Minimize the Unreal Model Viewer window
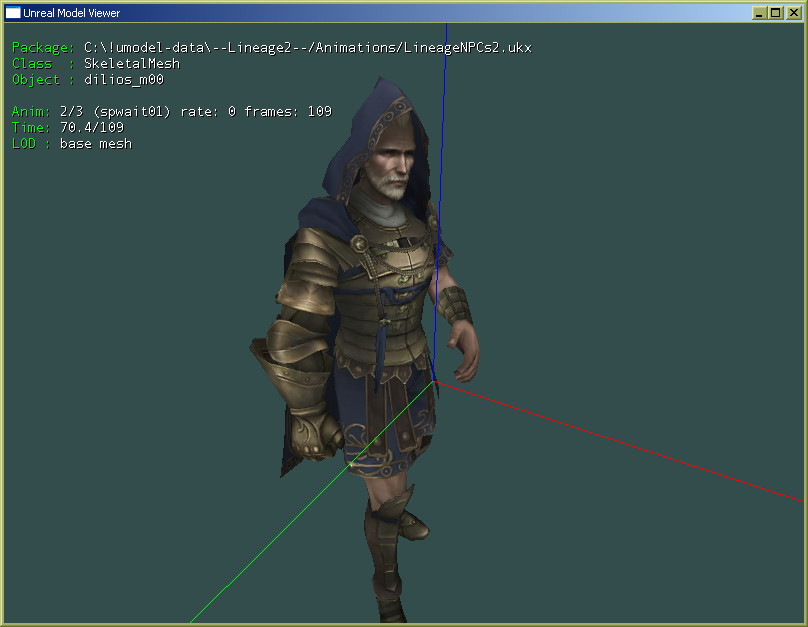The image size is (808, 627). (759, 13)
